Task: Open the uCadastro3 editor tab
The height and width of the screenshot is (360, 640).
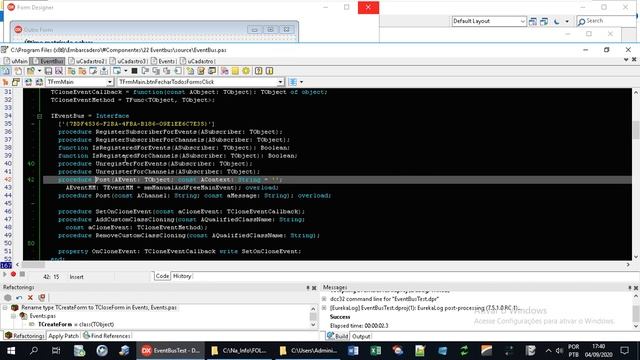Action: pyautogui.click(x=129, y=61)
